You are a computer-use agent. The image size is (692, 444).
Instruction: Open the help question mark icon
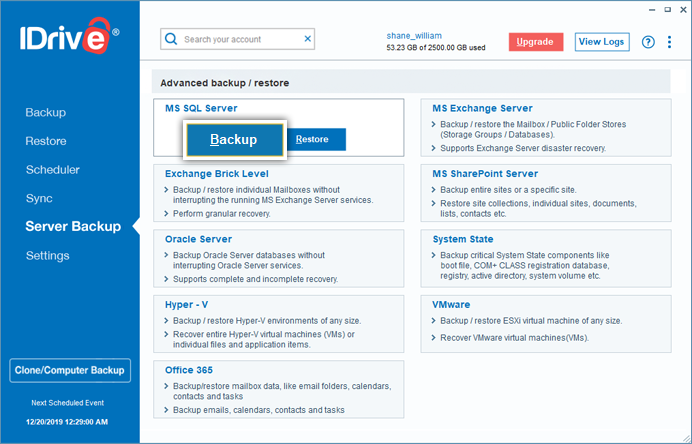click(x=648, y=42)
